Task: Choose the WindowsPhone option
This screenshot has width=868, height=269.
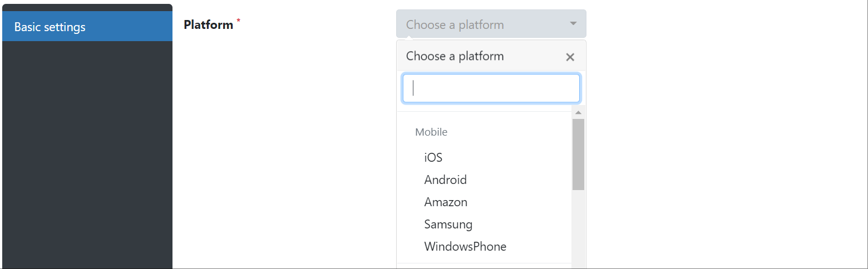Action: [x=465, y=246]
